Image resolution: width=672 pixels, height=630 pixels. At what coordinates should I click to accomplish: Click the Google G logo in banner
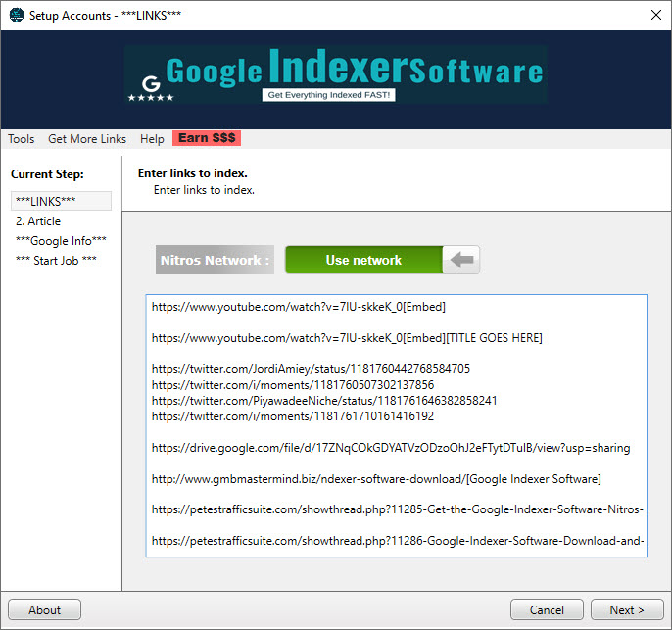coord(151,84)
